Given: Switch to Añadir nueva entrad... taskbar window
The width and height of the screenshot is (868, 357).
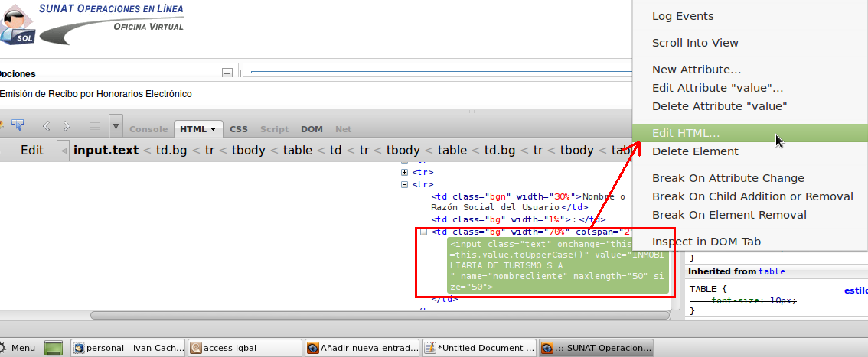Looking at the screenshot, I should tap(363, 348).
